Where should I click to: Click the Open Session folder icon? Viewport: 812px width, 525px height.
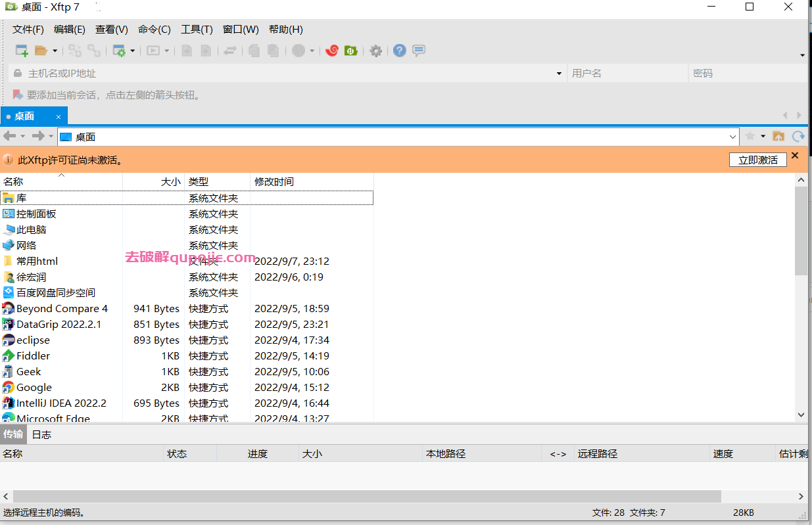(41, 51)
